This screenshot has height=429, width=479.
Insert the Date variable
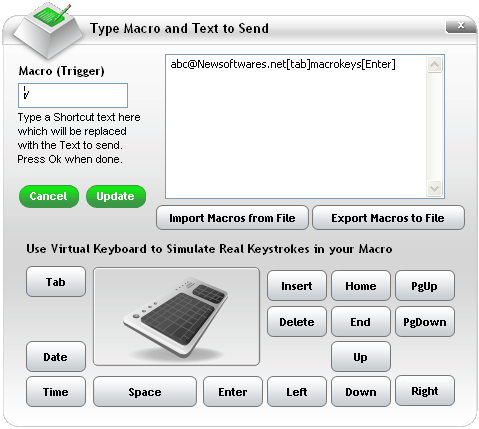point(56,357)
